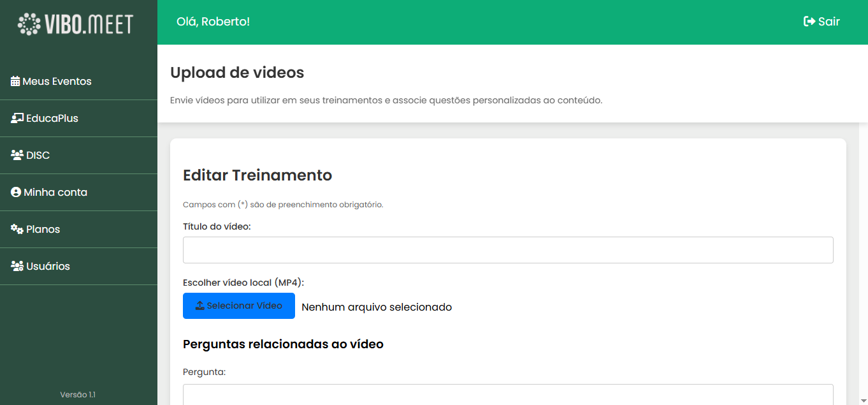This screenshot has width=868, height=405.
Task: View the Planos section
Action: point(43,229)
